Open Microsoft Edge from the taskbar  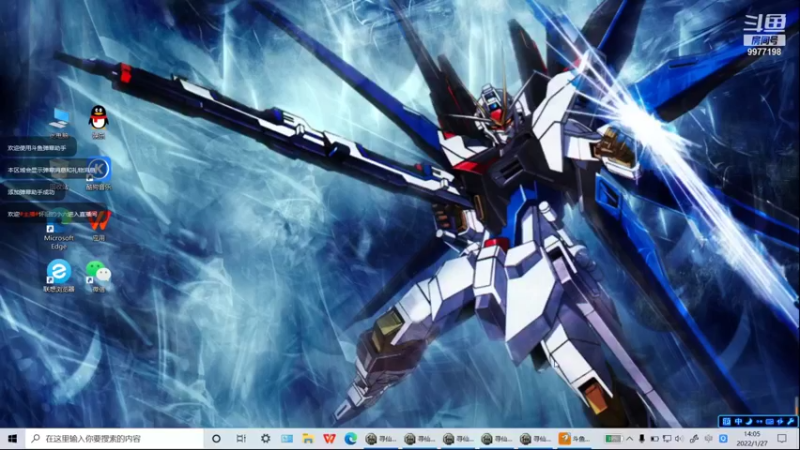(351, 439)
